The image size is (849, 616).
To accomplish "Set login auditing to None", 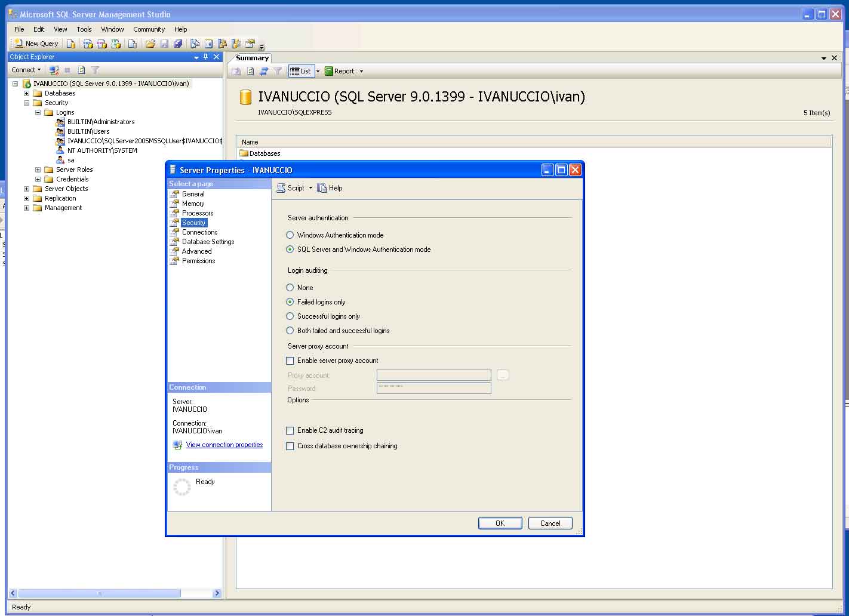I will 290,288.
